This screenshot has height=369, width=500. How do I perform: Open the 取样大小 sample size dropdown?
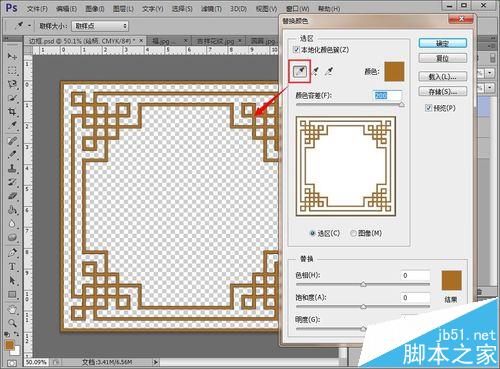(x=100, y=26)
